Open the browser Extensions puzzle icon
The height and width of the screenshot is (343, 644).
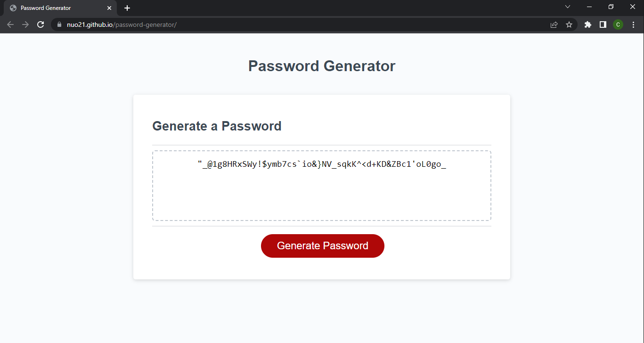point(587,24)
